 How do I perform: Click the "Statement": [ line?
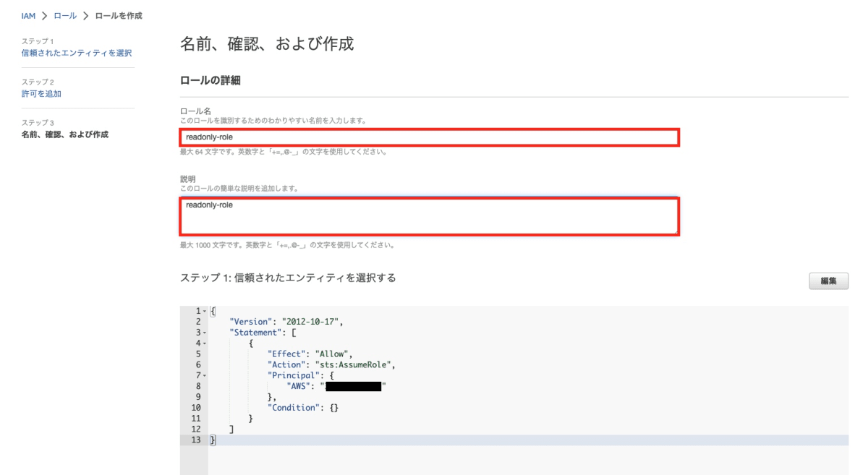point(263,333)
